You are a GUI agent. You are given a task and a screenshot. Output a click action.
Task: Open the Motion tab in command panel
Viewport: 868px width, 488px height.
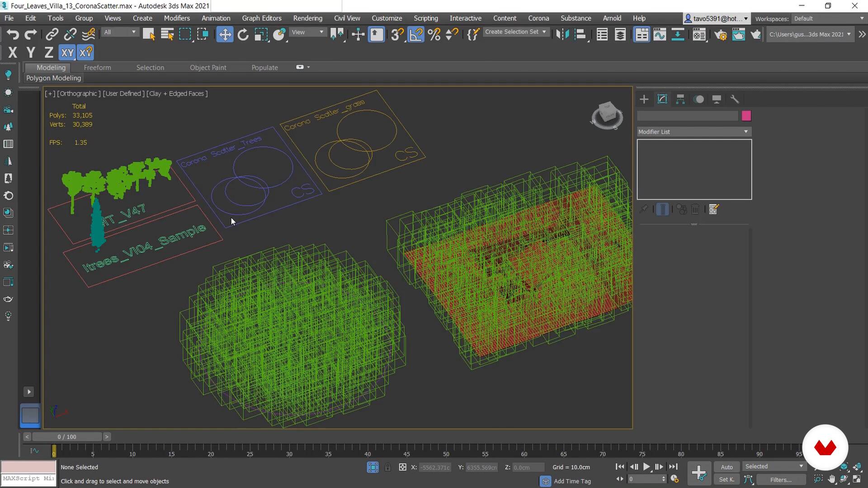(698, 99)
